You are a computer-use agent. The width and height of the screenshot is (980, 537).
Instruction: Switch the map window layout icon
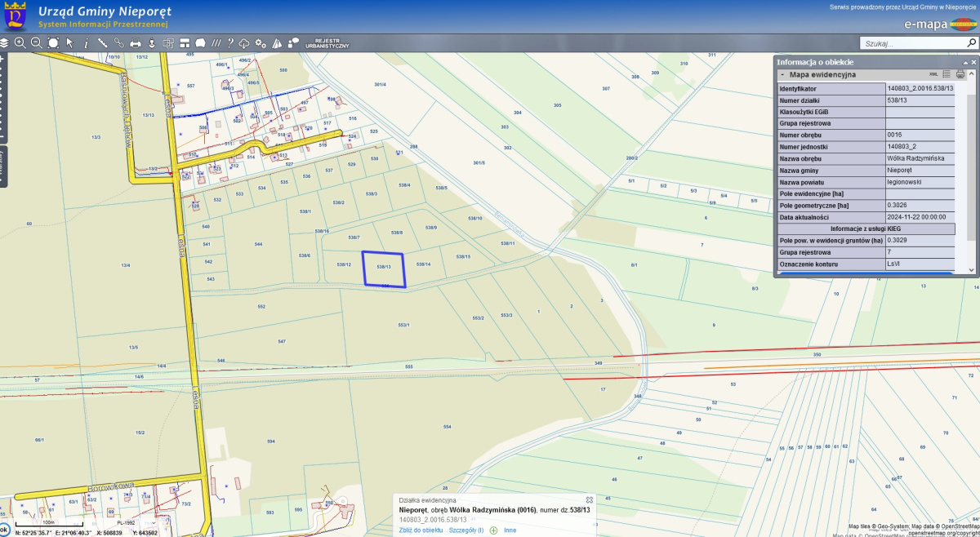click(185, 42)
